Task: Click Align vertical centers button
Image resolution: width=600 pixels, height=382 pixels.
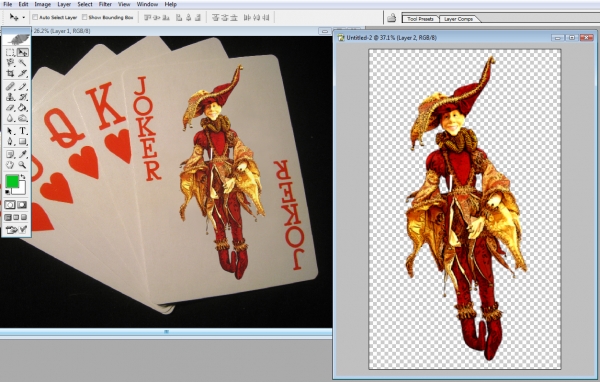Action: click(x=157, y=18)
